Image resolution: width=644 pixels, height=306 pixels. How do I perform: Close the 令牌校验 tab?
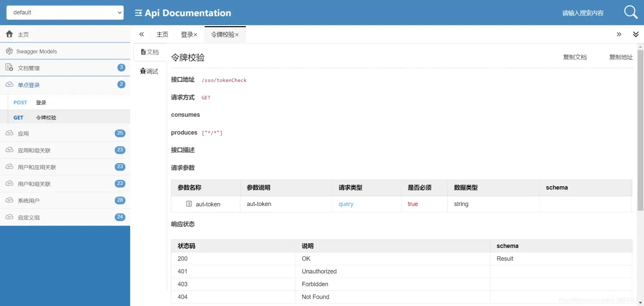(237, 35)
